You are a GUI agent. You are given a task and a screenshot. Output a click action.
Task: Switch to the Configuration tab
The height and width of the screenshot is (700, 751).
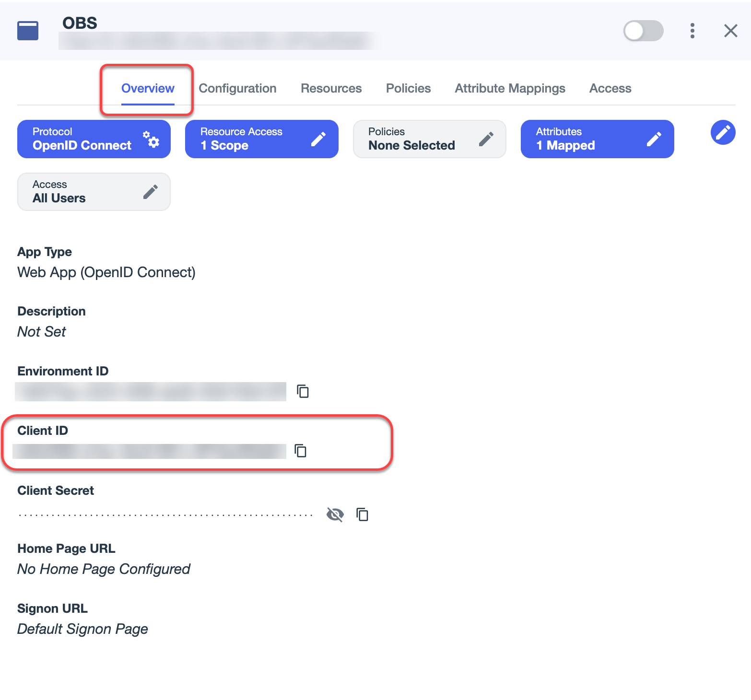(x=237, y=88)
